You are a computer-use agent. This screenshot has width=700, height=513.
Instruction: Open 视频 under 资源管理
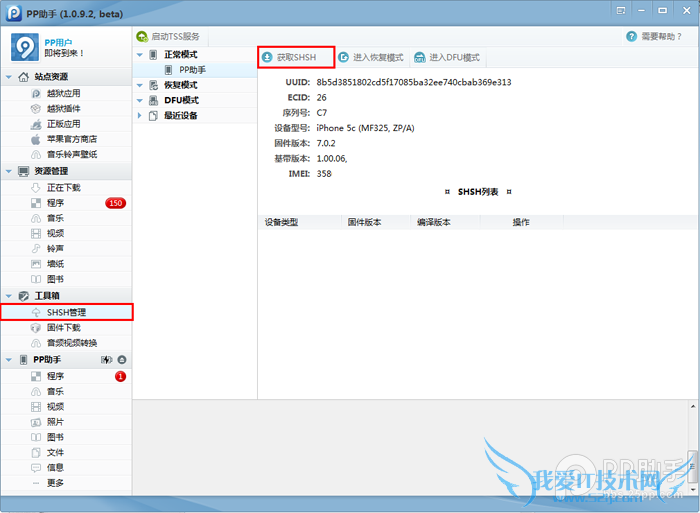coord(66,234)
